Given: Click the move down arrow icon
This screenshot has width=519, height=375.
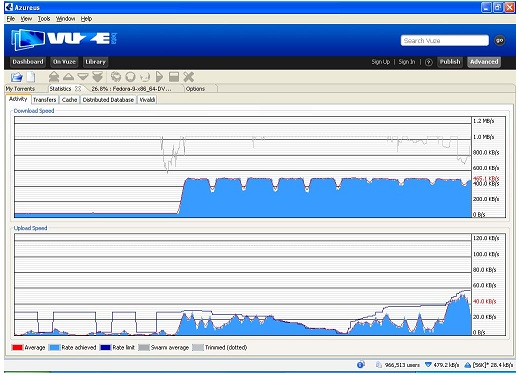Looking at the screenshot, I should pyautogui.click(x=83, y=77).
